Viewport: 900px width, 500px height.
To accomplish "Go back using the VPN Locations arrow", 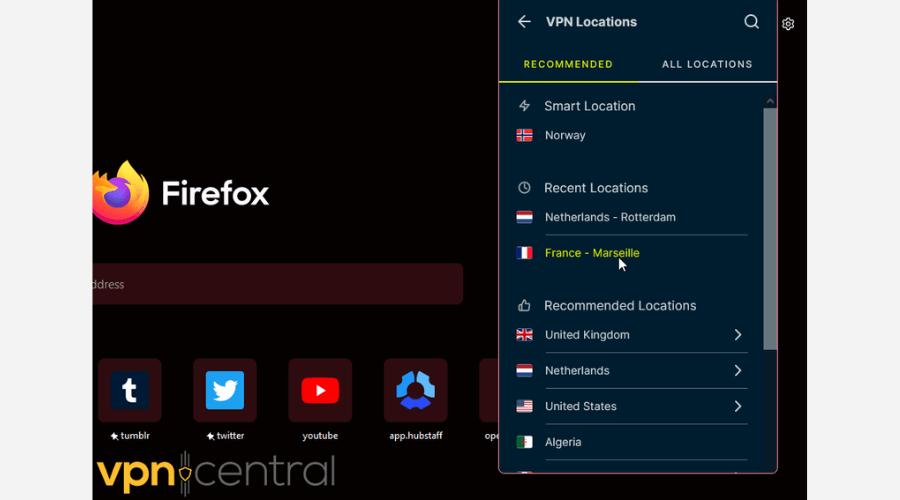I will [524, 22].
